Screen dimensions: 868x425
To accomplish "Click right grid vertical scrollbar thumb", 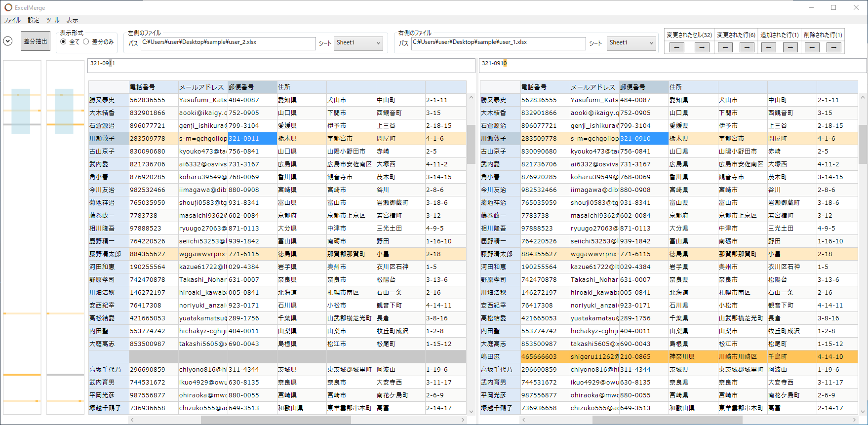I will coord(863,144).
